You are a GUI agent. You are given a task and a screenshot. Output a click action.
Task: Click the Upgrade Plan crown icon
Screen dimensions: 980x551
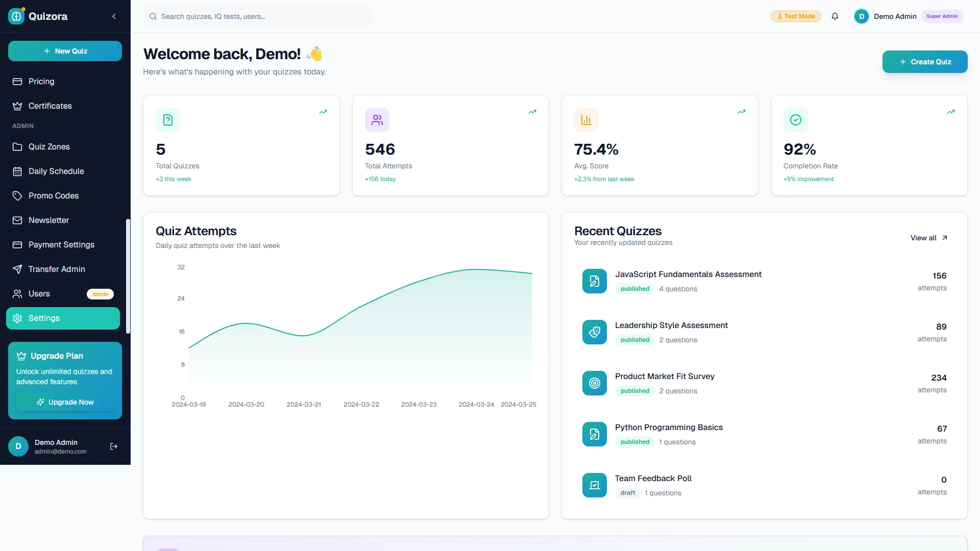tap(21, 356)
